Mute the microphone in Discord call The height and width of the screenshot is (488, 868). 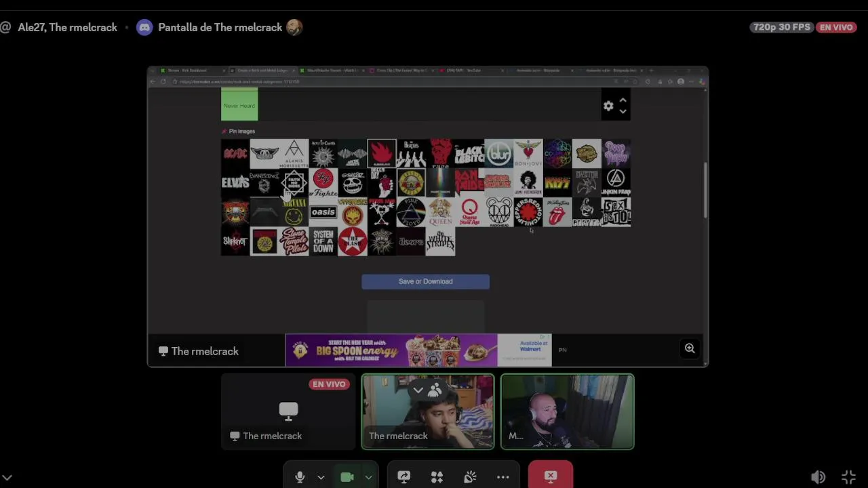click(300, 477)
